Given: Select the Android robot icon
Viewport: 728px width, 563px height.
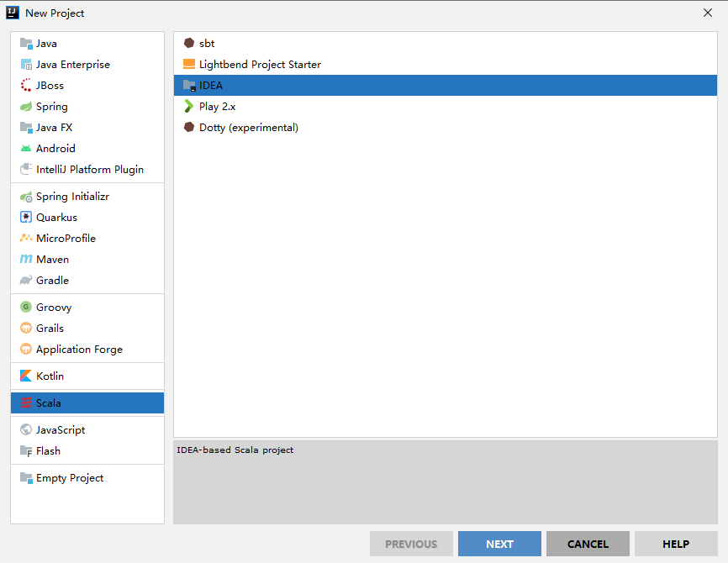Looking at the screenshot, I should point(26,149).
